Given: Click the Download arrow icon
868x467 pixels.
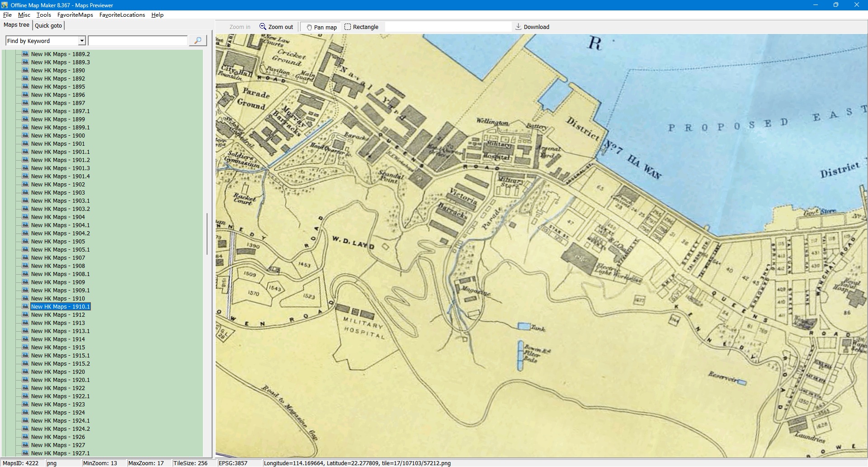Looking at the screenshot, I should click(x=519, y=27).
